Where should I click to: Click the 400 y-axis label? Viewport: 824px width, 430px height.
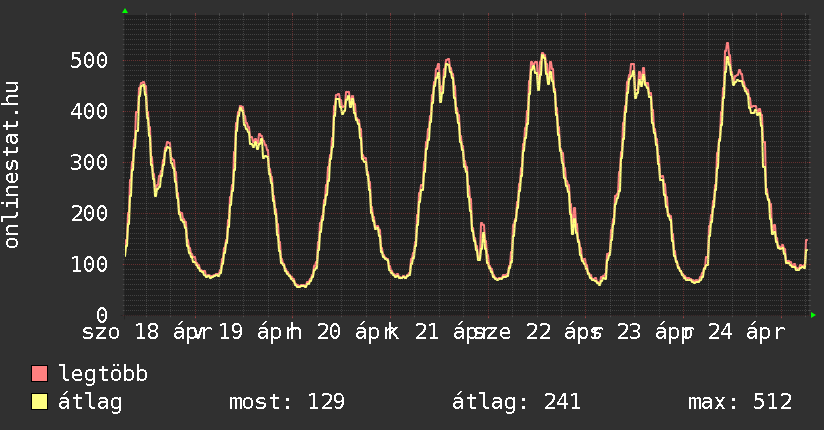[x=89, y=112]
